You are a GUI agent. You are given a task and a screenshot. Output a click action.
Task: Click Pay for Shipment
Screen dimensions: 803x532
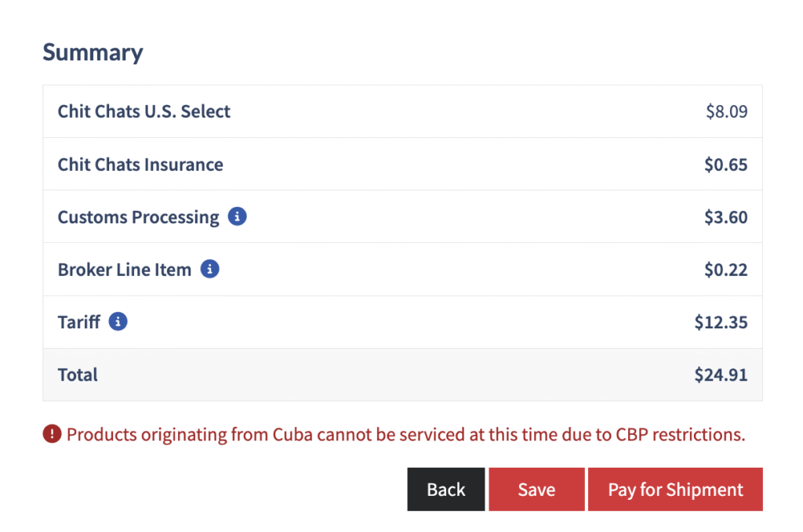[x=675, y=490]
